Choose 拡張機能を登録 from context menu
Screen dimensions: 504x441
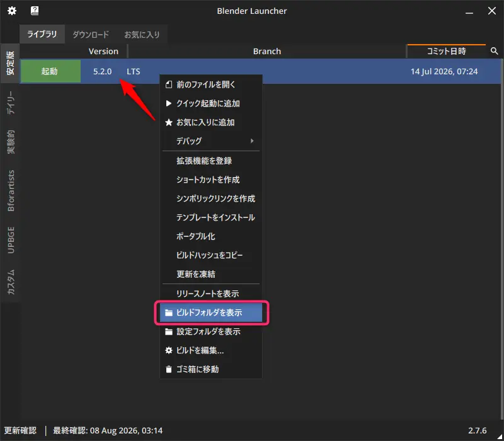point(211,161)
